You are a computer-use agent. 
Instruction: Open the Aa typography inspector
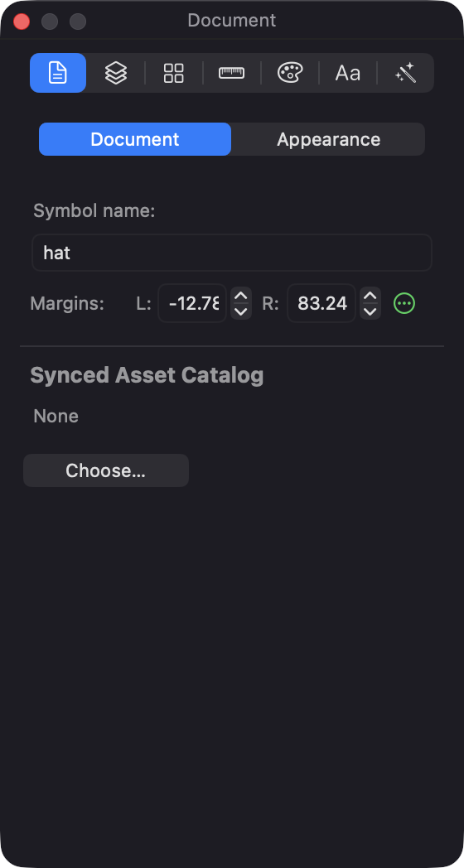[348, 73]
